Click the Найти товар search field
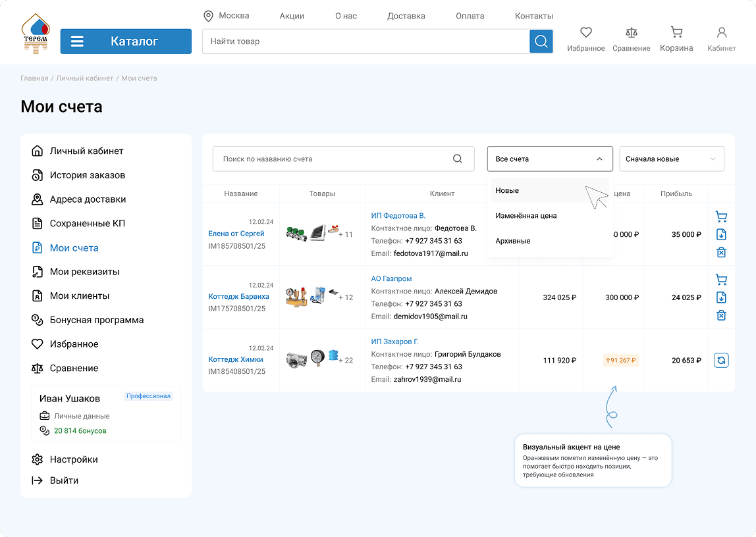Screen dimensions: 756x537 366,41
